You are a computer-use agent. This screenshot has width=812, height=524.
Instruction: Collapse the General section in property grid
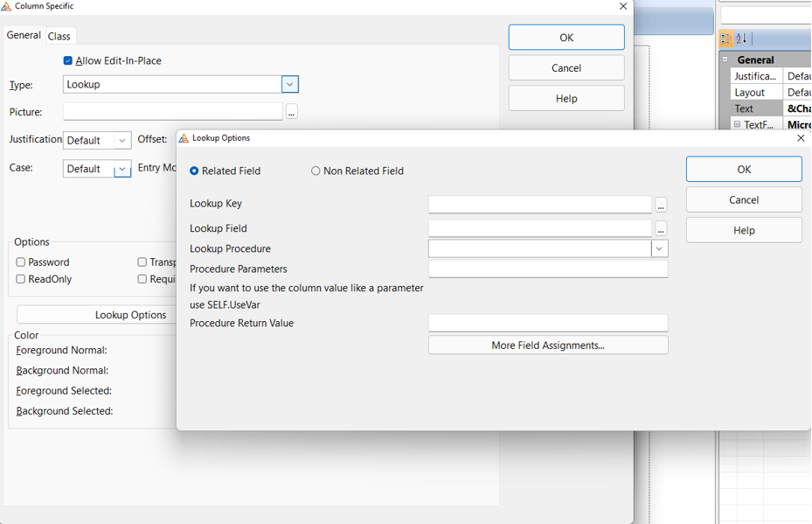pos(725,59)
